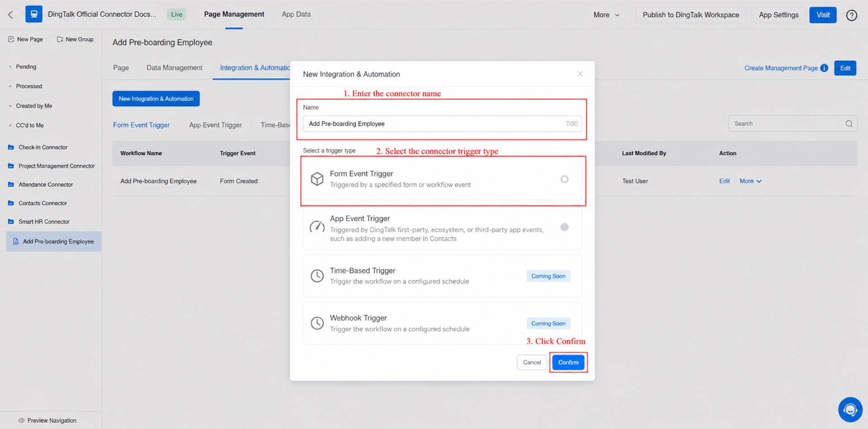The width and height of the screenshot is (868, 429).
Task: Click the Create Management Page info icon
Action: coord(824,68)
